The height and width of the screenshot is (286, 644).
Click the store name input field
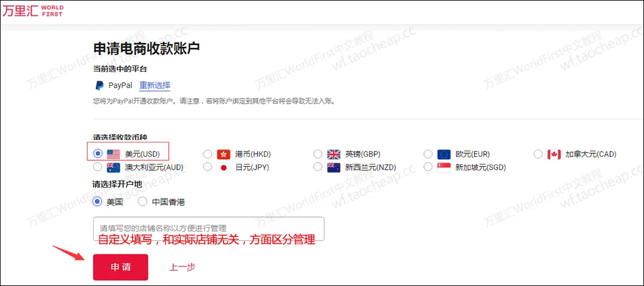[x=208, y=228]
